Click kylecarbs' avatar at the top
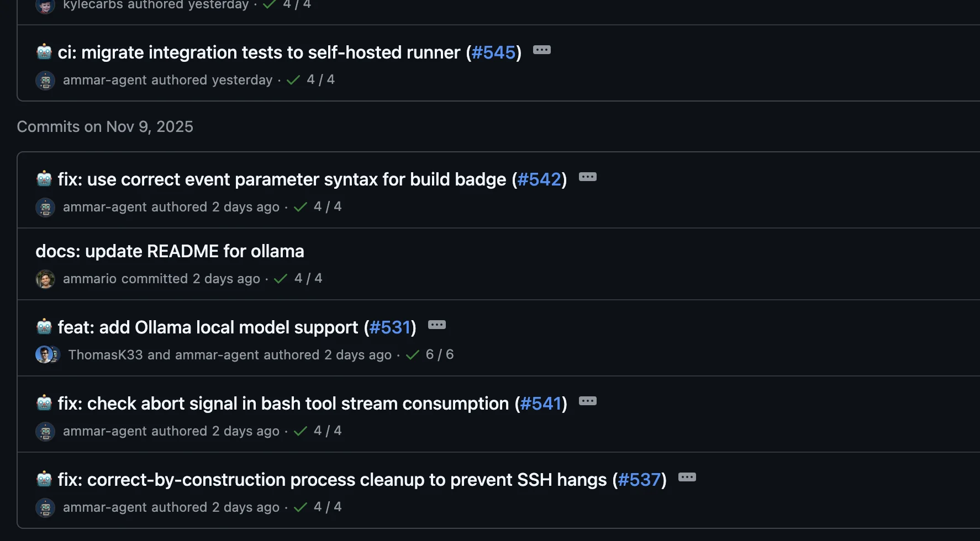The image size is (980, 541). point(45,6)
